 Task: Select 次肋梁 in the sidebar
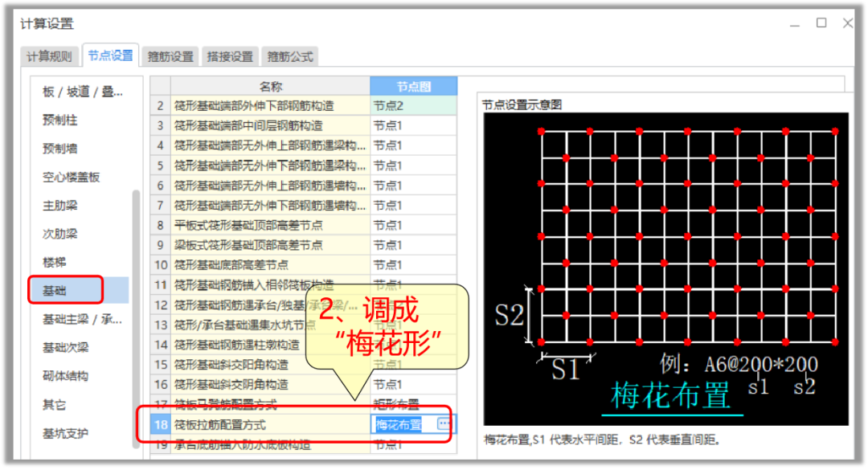[59, 234]
